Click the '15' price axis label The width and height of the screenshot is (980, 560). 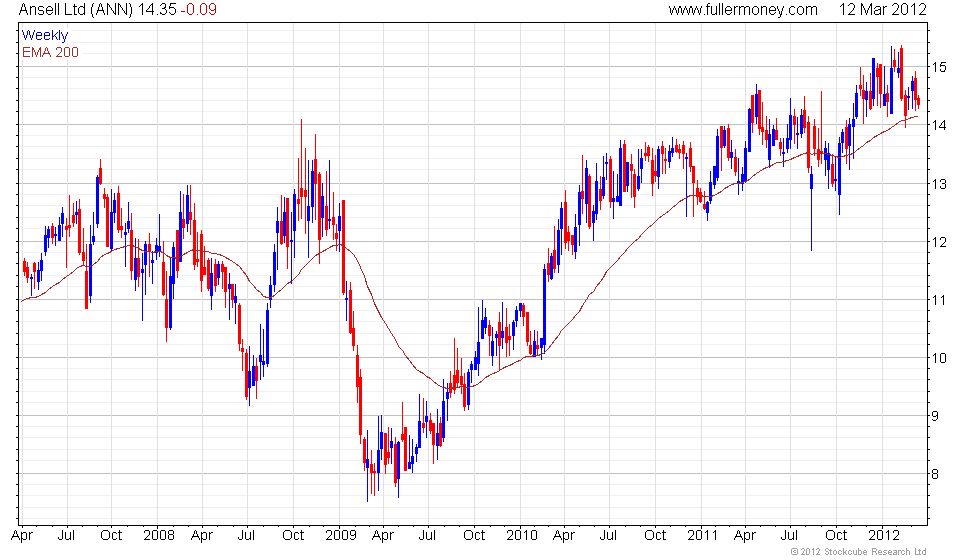tap(939, 67)
